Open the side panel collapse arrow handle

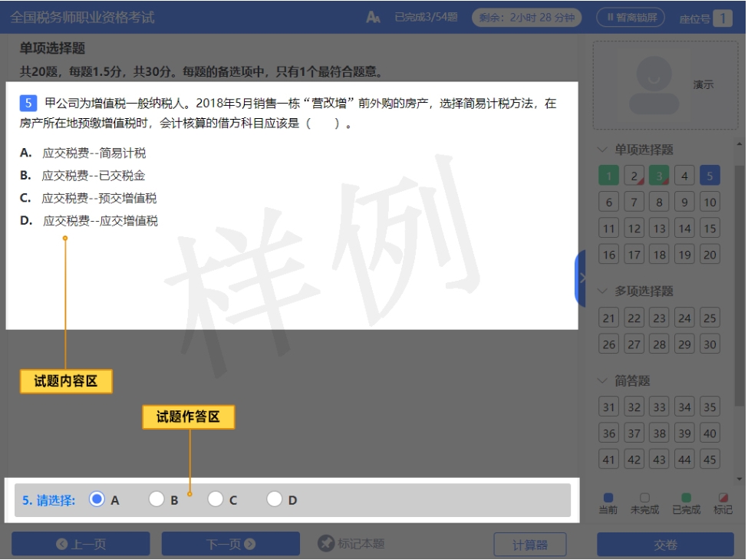(581, 278)
